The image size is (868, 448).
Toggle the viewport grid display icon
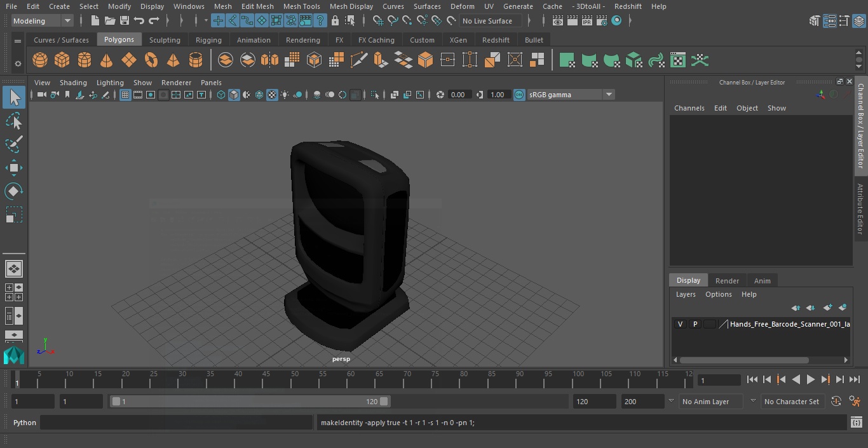pos(125,95)
